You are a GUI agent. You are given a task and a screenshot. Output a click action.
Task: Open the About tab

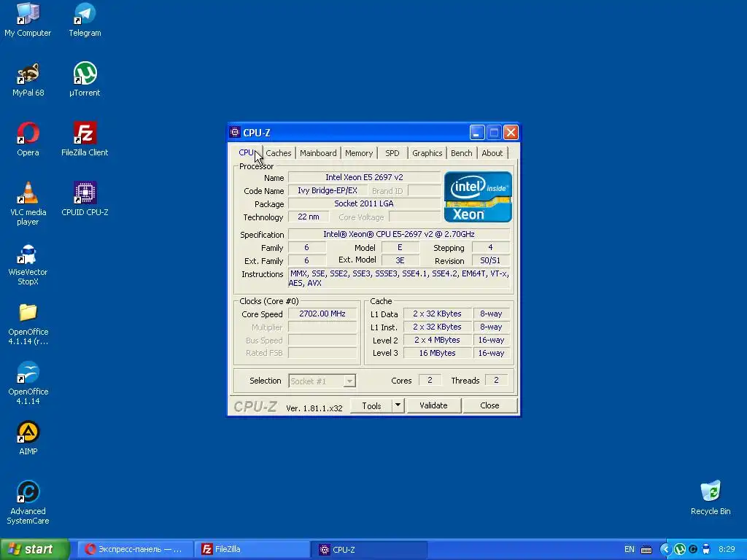492,153
